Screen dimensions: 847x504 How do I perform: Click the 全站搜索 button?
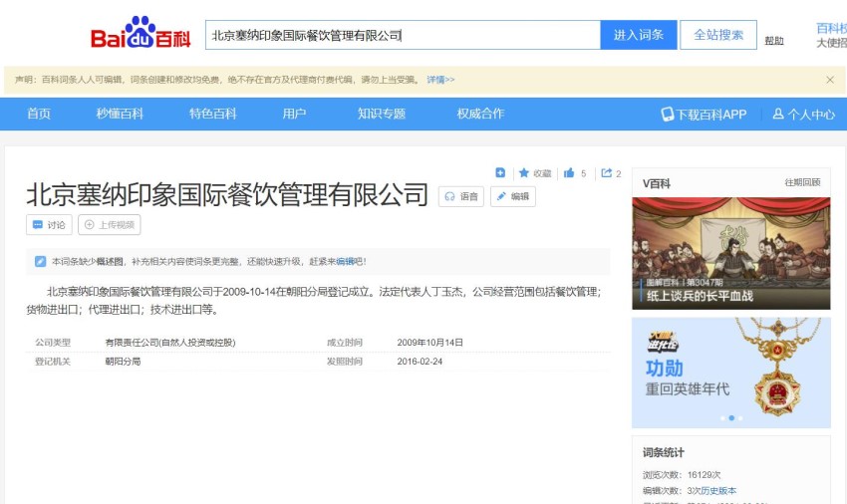pos(717,35)
